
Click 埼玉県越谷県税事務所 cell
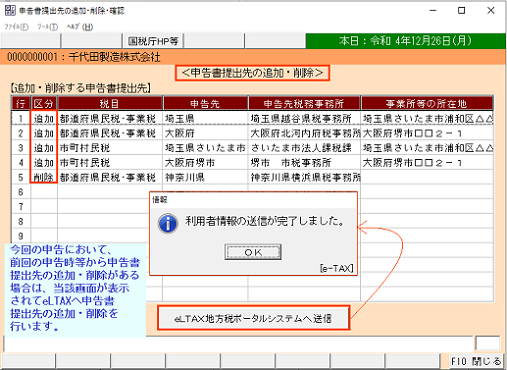(x=304, y=118)
